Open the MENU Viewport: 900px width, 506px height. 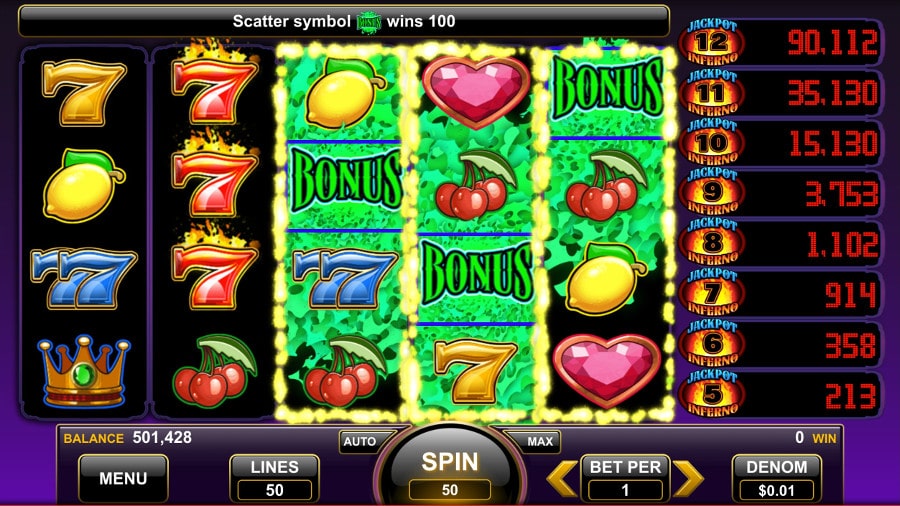coord(123,478)
